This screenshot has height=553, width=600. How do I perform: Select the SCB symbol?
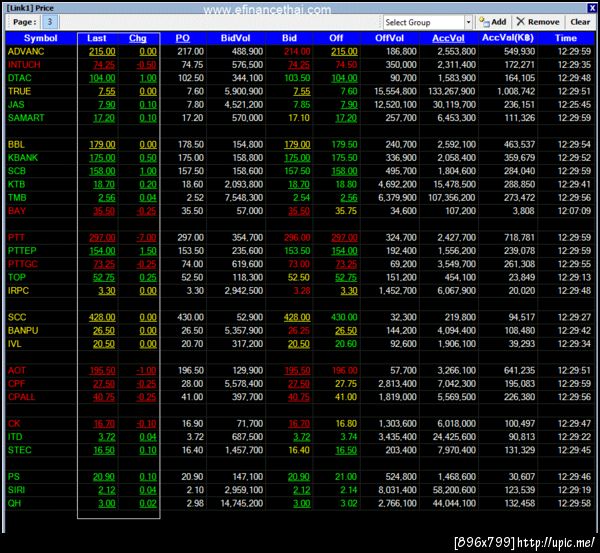tap(16, 171)
